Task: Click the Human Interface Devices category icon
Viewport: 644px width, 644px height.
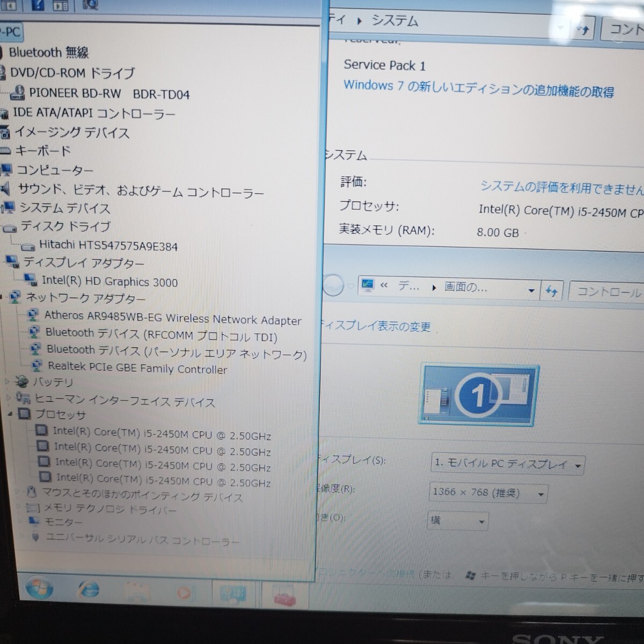Action: click(x=23, y=398)
